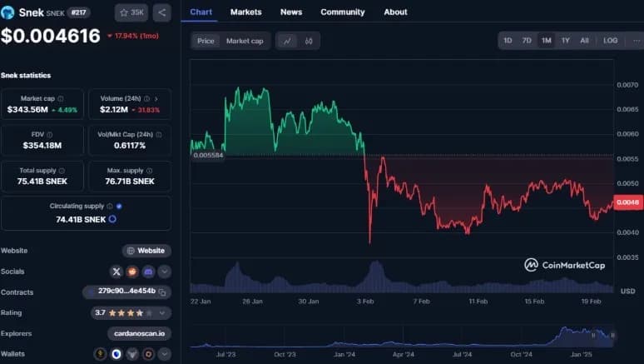Click the share icon beside the watchlist star
644x364 pixels.
coord(161,12)
